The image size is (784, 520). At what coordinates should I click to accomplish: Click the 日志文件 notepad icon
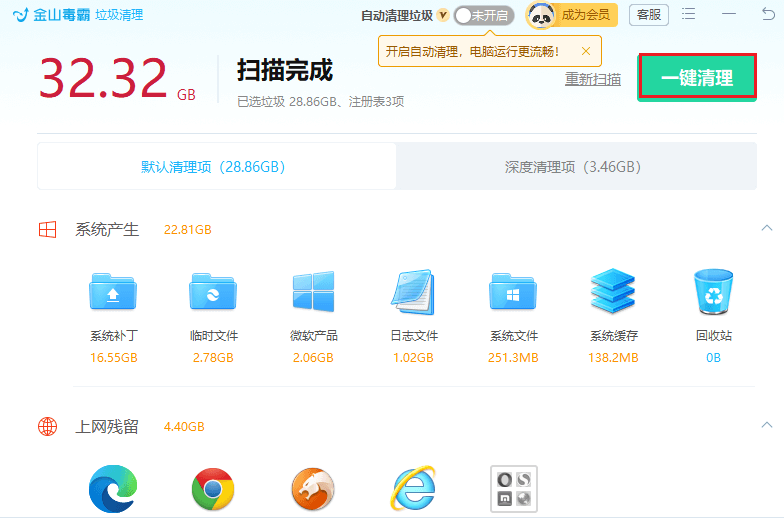(x=413, y=292)
